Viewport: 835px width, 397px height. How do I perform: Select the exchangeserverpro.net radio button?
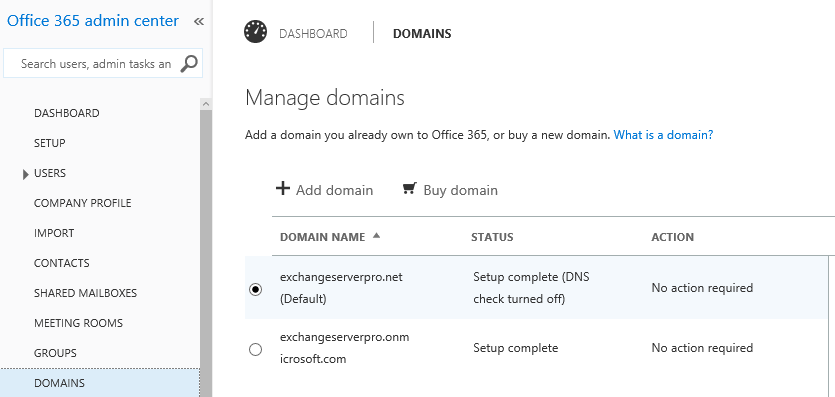pos(256,290)
